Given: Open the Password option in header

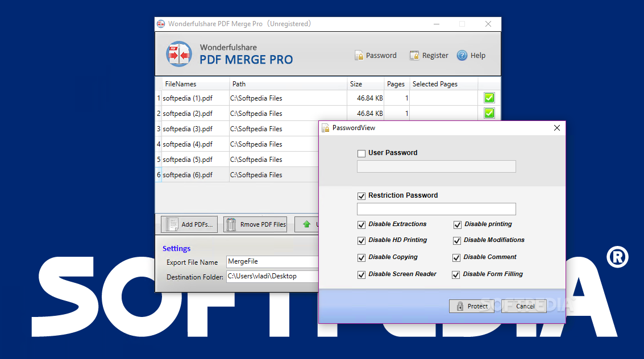Looking at the screenshot, I should (375, 56).
